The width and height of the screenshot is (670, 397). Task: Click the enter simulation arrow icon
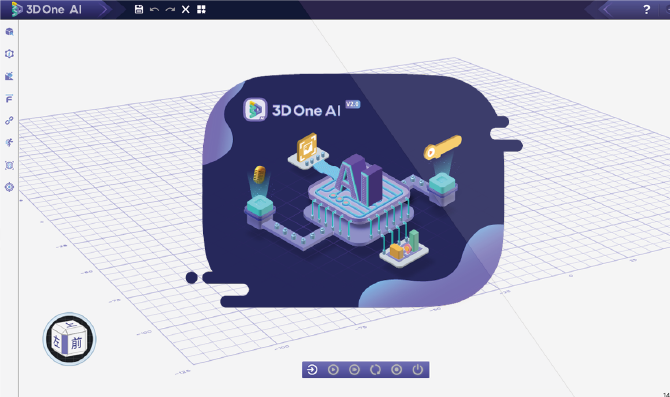click(312, 370)
